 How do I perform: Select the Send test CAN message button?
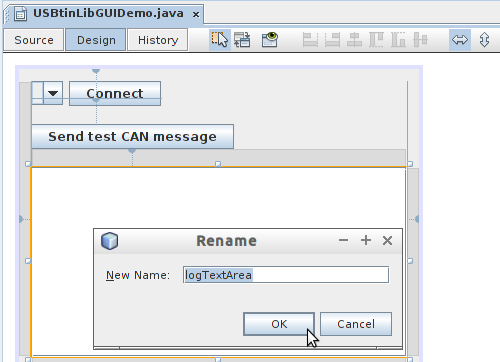point(132,137)
